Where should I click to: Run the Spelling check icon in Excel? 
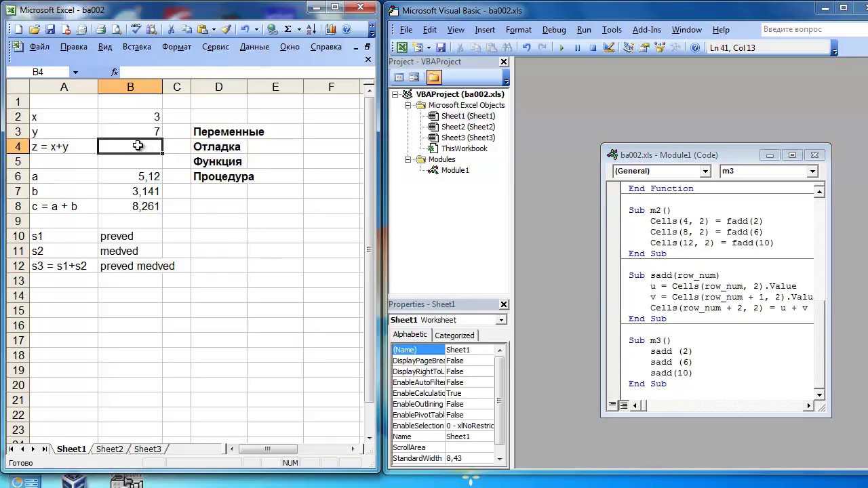(x=136, y=29)
